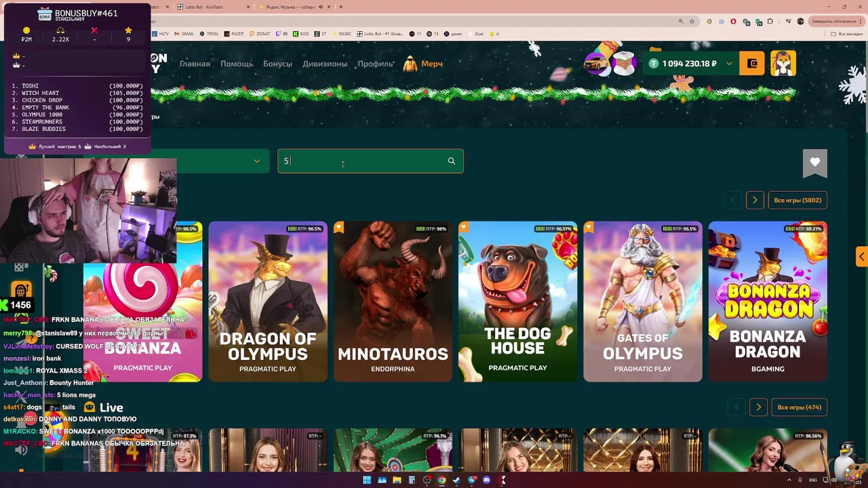
Task: Click the zoom magnifier in address bar
Action: pyautogui.click(x=681, y=21)
